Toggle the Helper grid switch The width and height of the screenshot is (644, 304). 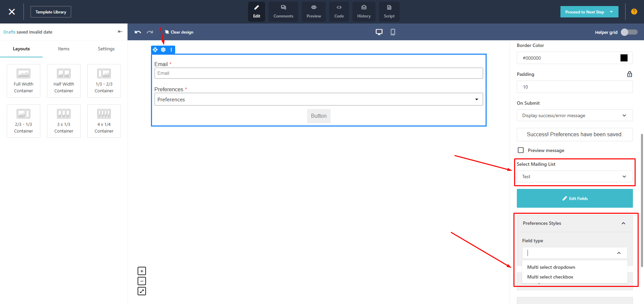click(629, 32)
